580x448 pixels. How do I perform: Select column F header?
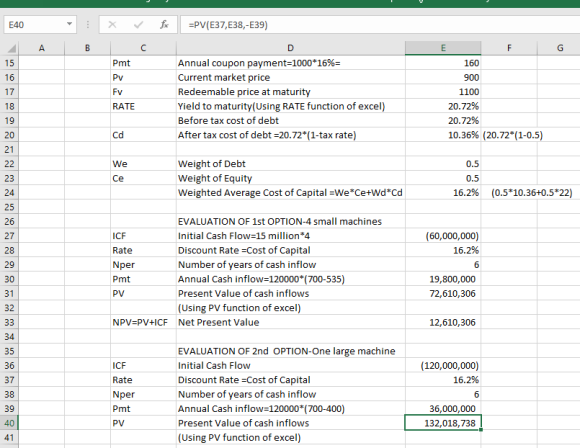point(509,48)
